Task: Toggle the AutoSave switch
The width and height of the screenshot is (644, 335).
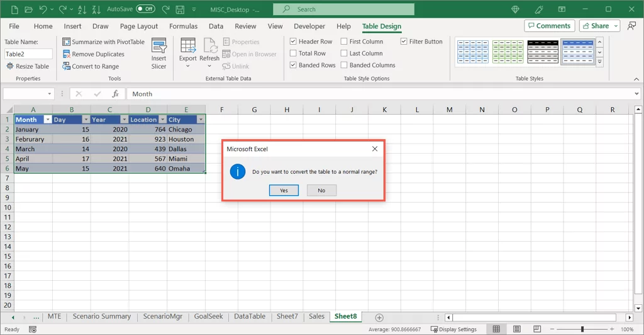Action: pyautogui.click(x=145, y=9)
